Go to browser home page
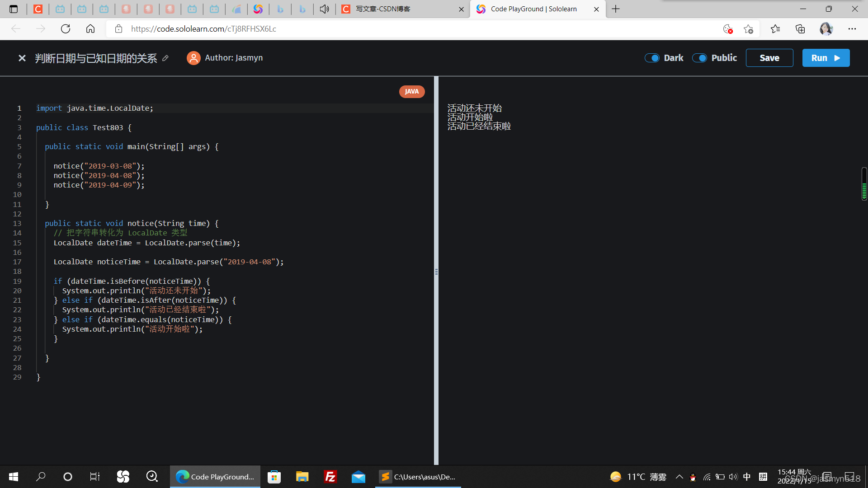Image resolution: width=868 pixels, height=488 pixels. pyautogui.click(x=90, y=29)
